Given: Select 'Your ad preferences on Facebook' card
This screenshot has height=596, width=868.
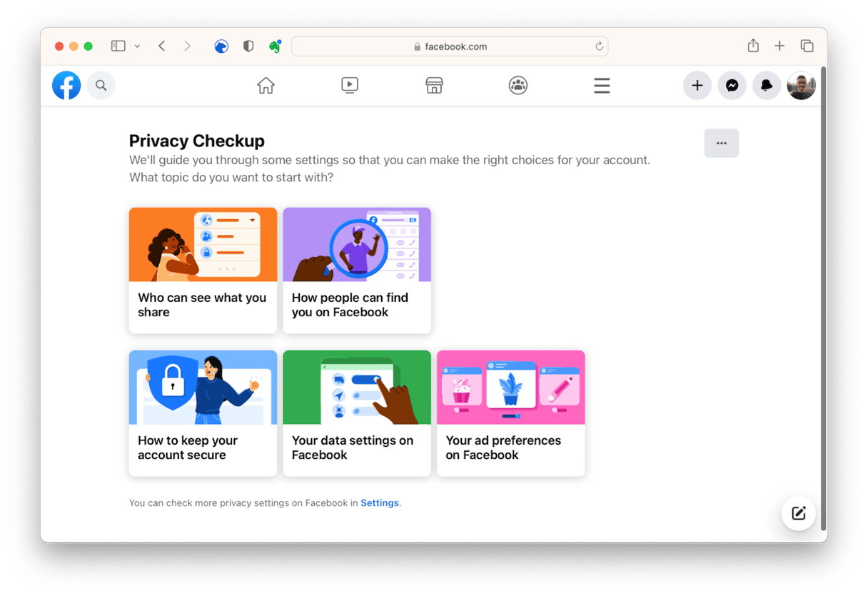Looking at the screenshot, I should point(511,413).
